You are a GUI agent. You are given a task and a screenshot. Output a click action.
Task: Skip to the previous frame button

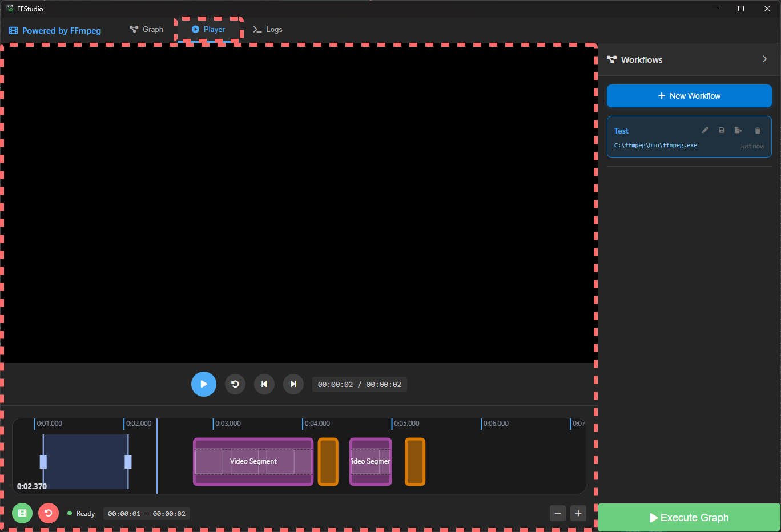(264, 384)
